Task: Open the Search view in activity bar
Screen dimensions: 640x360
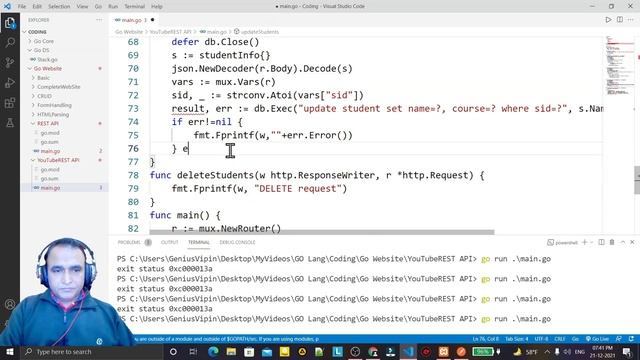Action: [10, 42]
